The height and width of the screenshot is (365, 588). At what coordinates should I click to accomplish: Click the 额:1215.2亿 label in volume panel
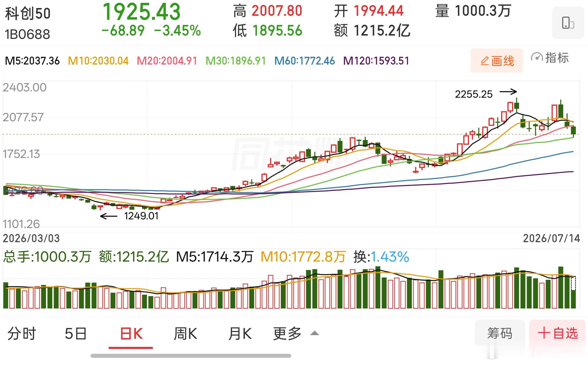tap(134, 257)
